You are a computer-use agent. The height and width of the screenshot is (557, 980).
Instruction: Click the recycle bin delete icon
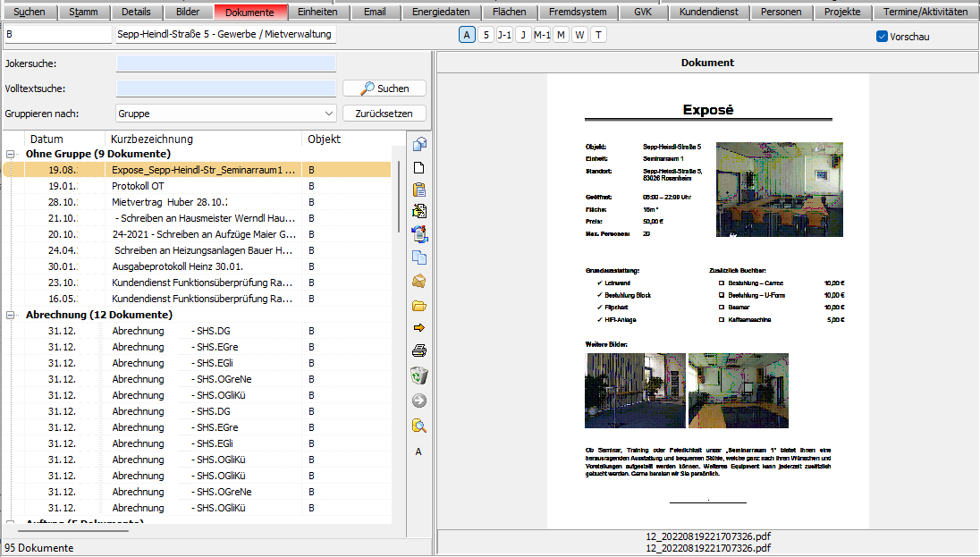pos(418,375)
